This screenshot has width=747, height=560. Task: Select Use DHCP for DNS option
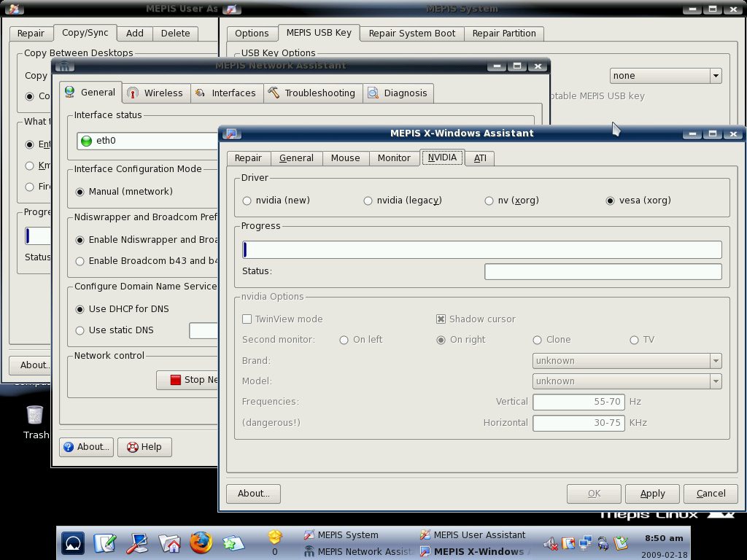coord(123,309)
